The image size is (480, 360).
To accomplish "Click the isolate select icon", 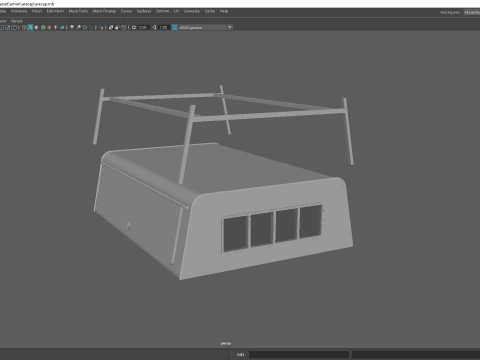I will (x=101, y=27).
